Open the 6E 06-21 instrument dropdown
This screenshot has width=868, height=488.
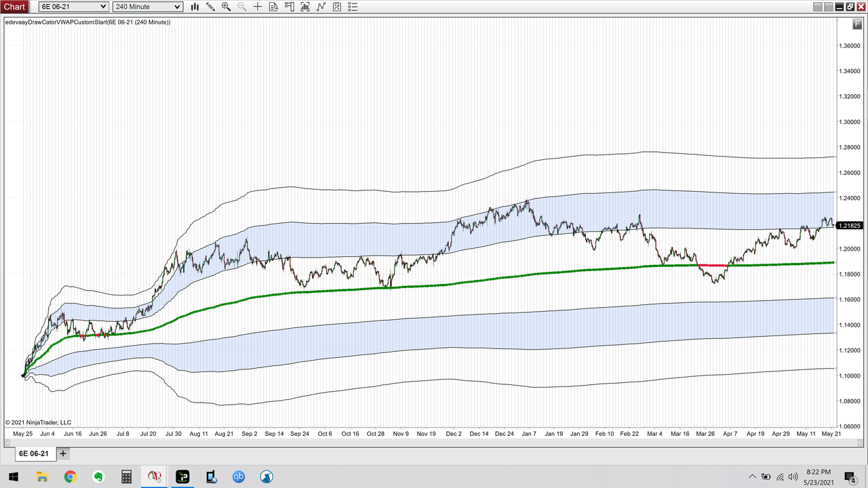pyautogui.click(x=73, y=6)
